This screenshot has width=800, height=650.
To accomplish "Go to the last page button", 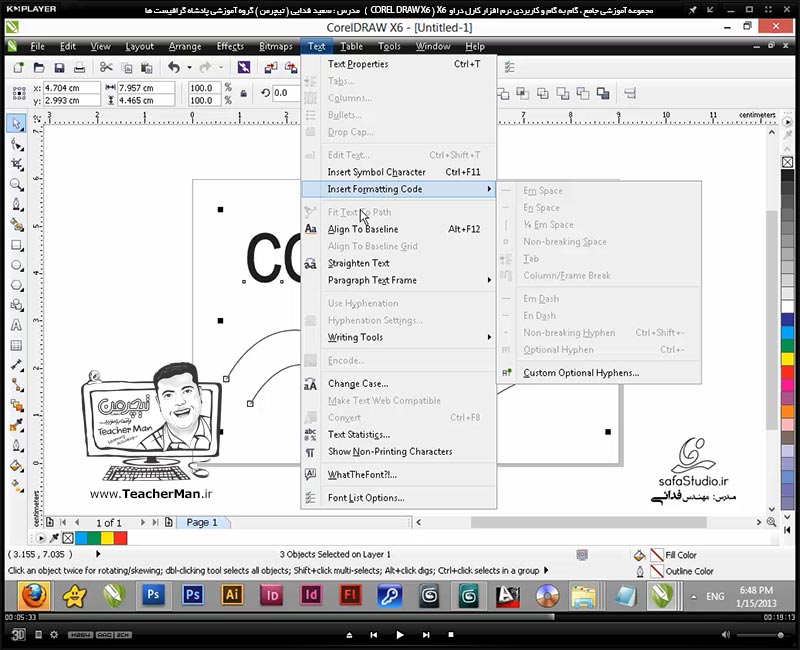I will click(155, 522).
